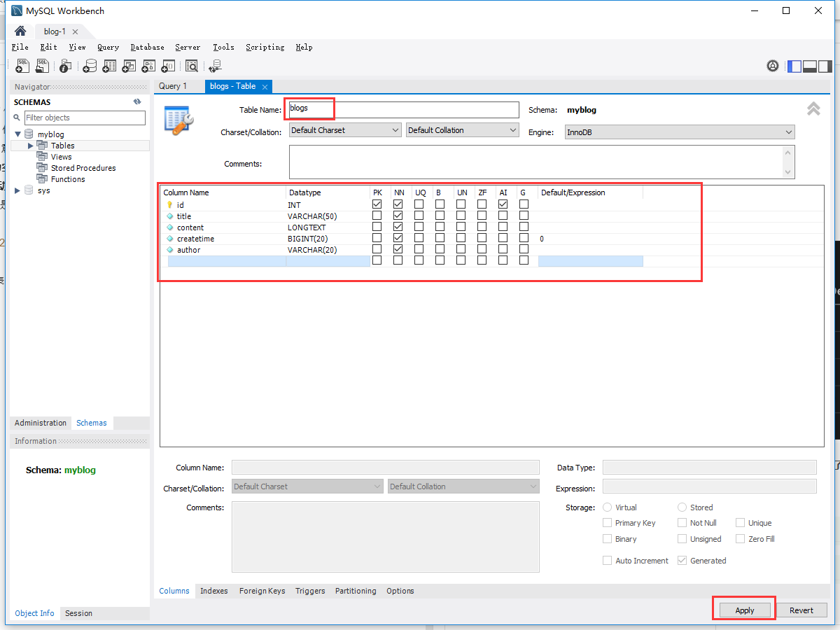Select the Stored Procedures tree item
The height and width of the screenshot is (630, 840).
tap(83, 168)
